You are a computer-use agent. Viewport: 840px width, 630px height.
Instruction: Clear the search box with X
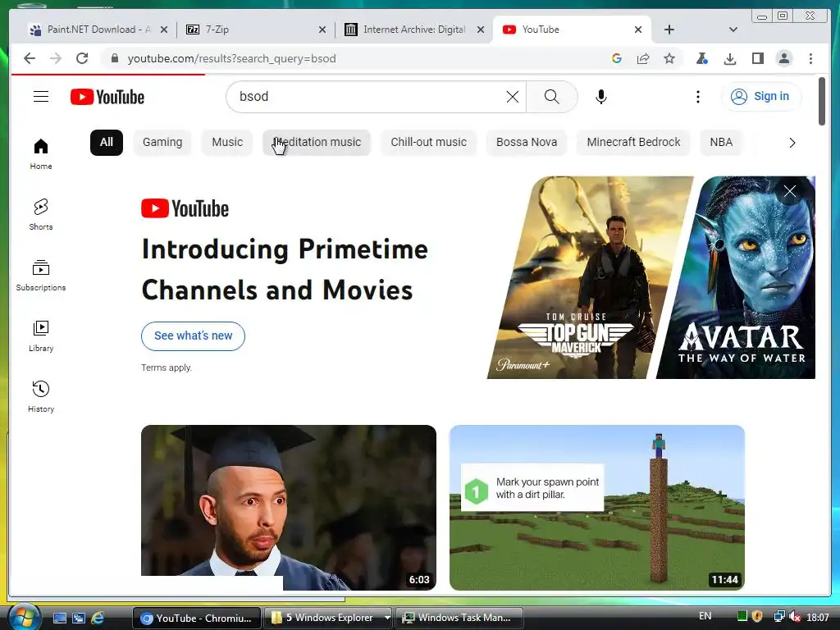(512, 97)
